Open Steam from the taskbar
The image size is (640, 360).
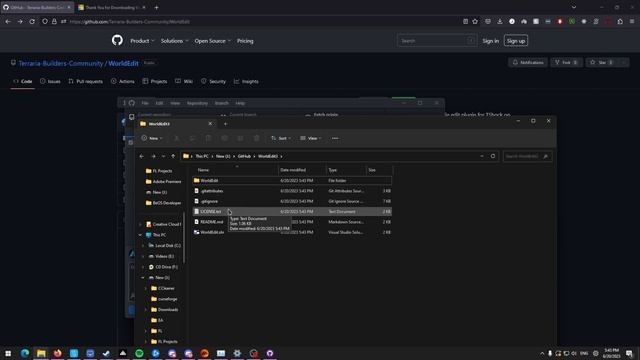click(106, 353)
